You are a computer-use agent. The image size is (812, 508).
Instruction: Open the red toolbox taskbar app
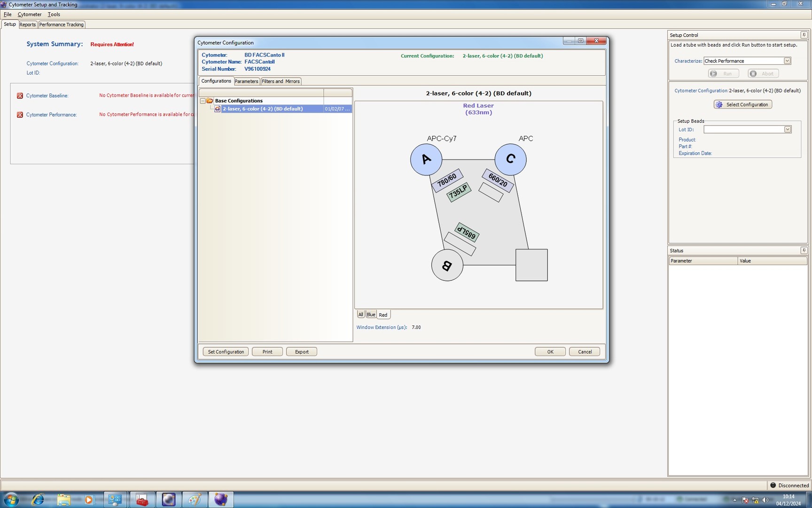(x=142, y=500)
